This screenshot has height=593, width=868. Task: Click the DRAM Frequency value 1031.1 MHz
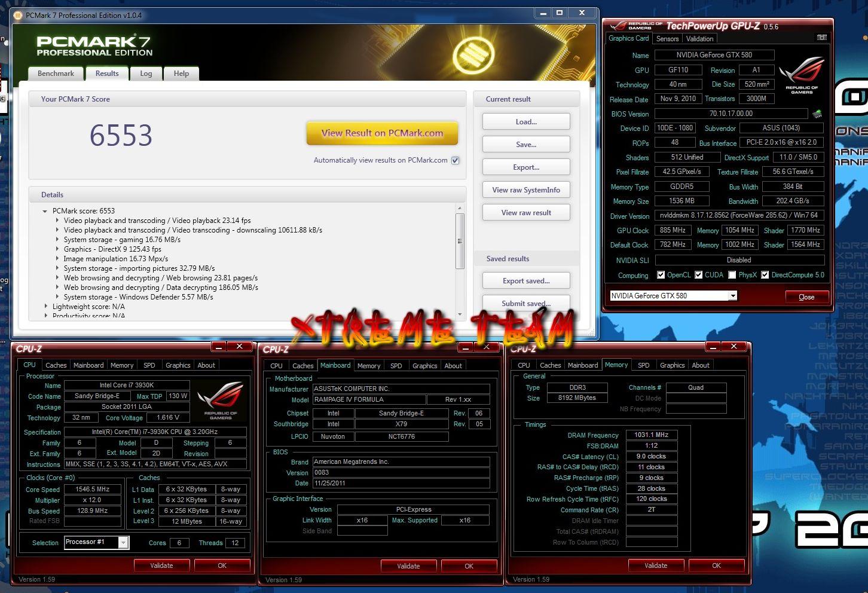pos(652,435)
